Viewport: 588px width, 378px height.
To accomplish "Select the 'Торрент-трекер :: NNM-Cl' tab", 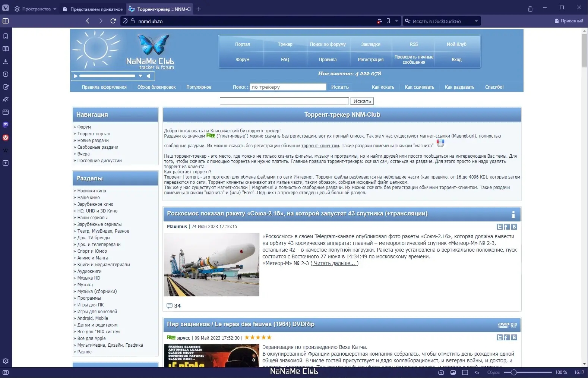I will pyautogui.click(x=160, y=9).
